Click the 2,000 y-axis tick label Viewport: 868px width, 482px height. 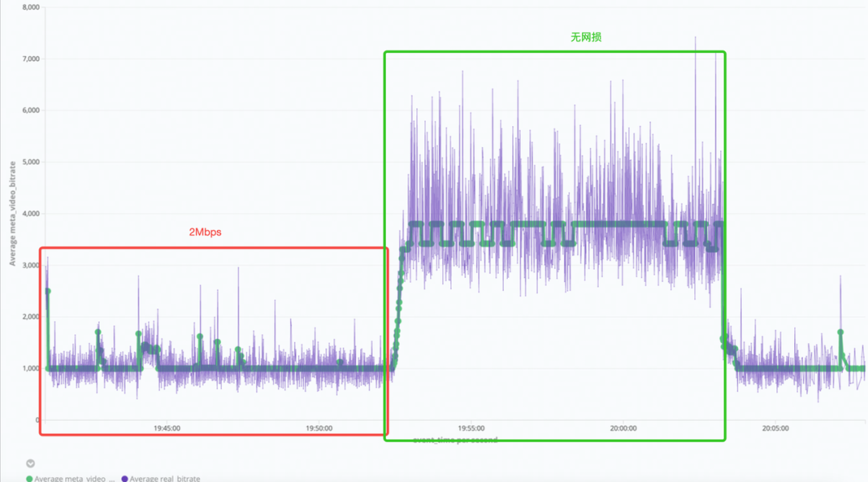[29, 317]
